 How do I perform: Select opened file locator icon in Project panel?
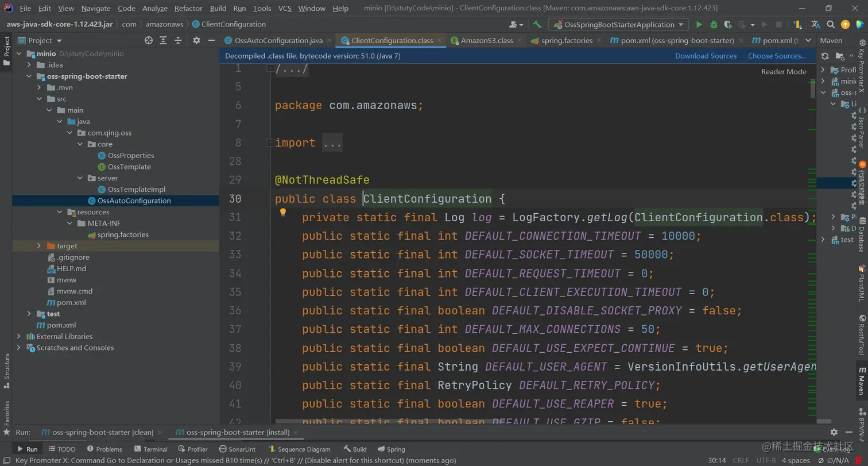[x=149, y=40]
